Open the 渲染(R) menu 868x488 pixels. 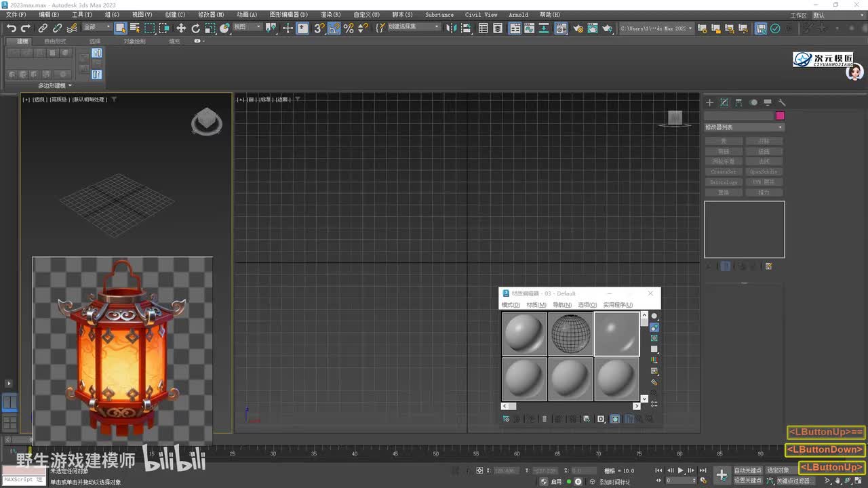click(x=330, y=14)
